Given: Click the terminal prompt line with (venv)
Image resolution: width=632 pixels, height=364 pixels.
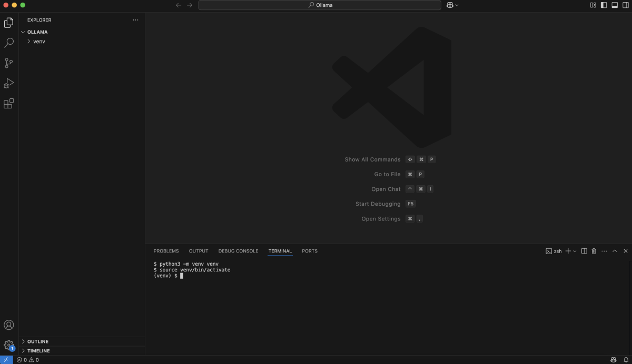Looking at the screenshot, I should pyautogui.click(x=169, y=276).
